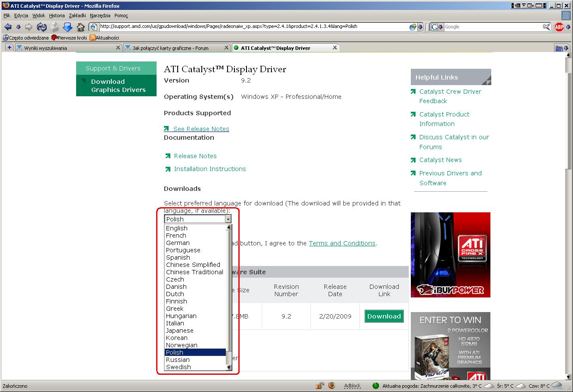The width and height of the screenshot is (573, 392).
Task: Open a new tab with plus button
Action: (x=9, y=48)
